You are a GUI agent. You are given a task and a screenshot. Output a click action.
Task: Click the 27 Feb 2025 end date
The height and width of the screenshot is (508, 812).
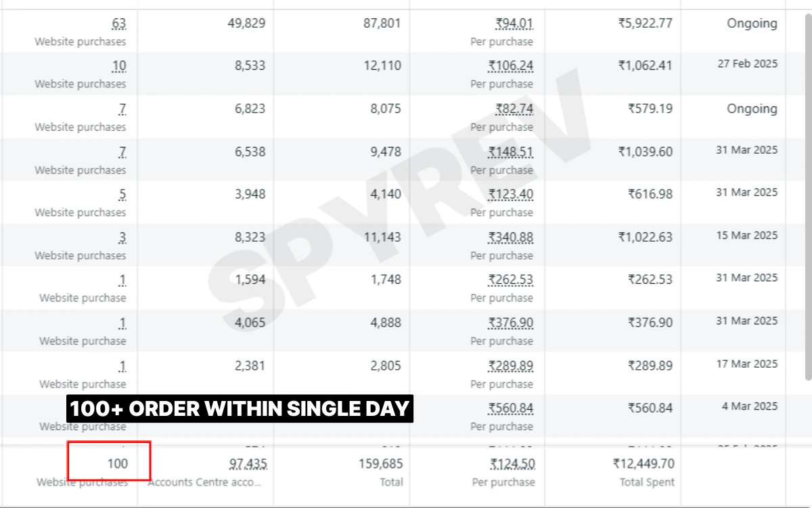(x=748, y=64)
